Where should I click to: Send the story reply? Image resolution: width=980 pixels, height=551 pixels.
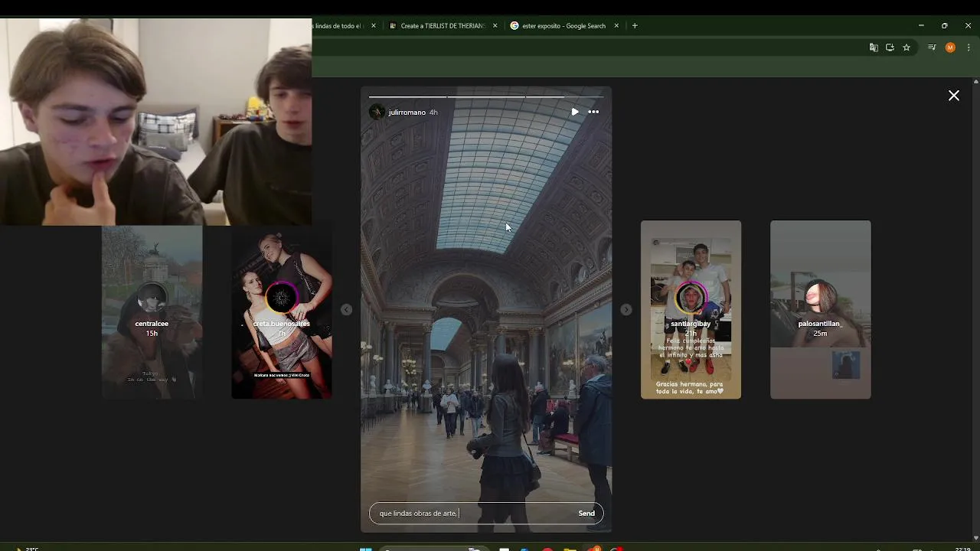click(x=586, y=514)
